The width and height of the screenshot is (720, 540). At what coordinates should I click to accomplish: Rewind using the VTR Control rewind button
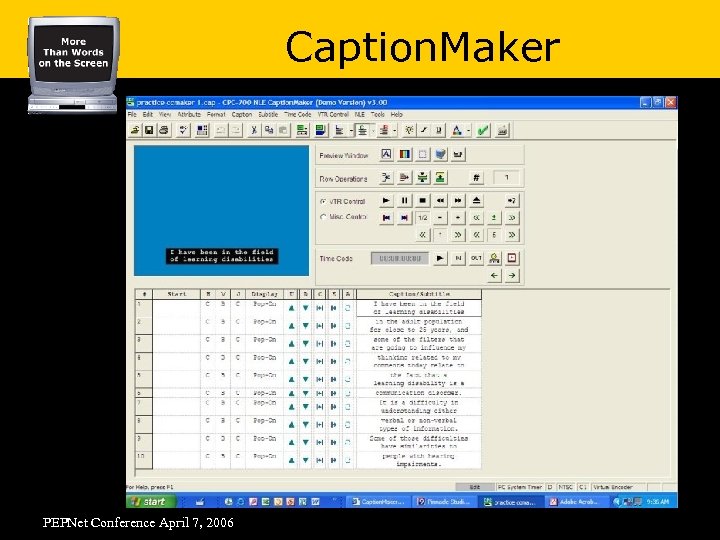coord(440,201)
